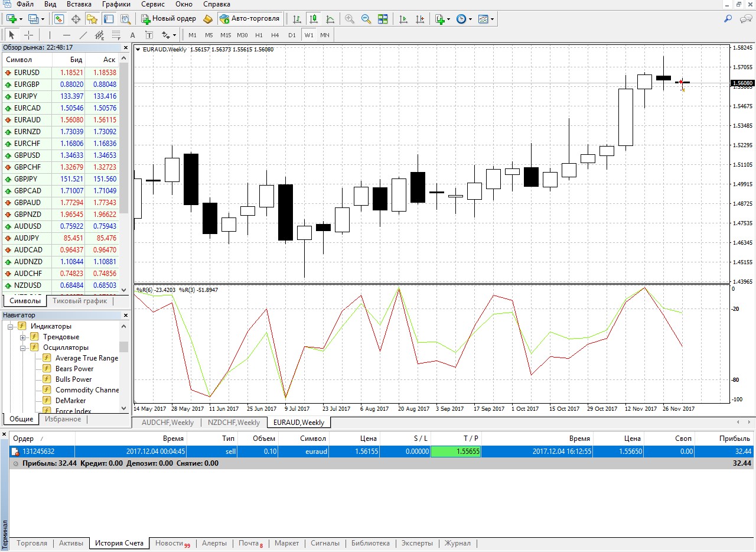
Task: Select order 131245632 row in history
Action: click(x=382, y=451)
